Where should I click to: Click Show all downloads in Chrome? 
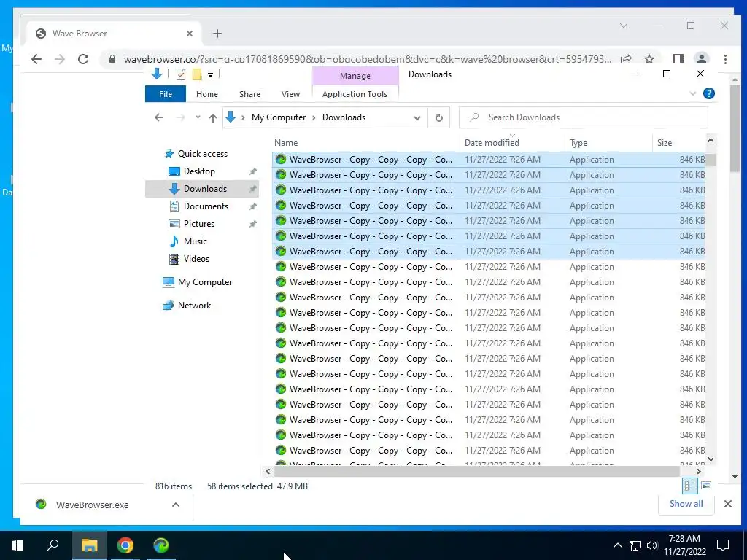click(x=686, y=504)
